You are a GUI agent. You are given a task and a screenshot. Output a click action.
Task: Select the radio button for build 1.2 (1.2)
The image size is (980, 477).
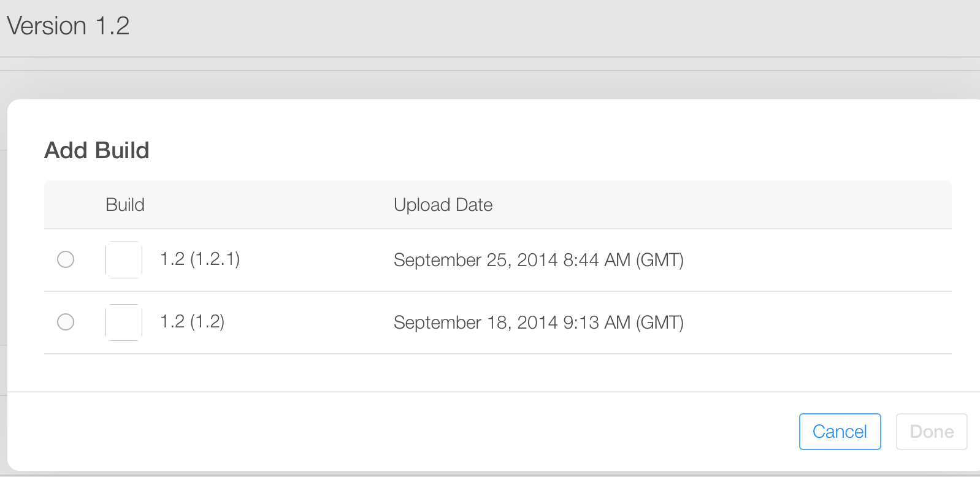(x=66, y=322)
